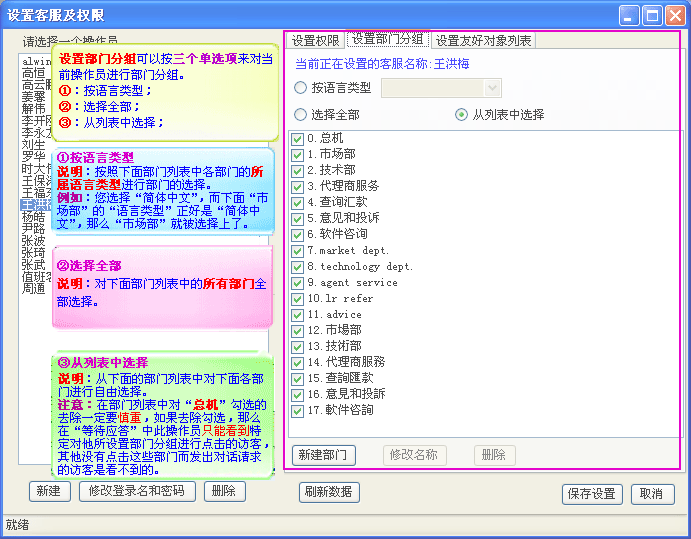Click the window icon in the title bar

point(12,15)
